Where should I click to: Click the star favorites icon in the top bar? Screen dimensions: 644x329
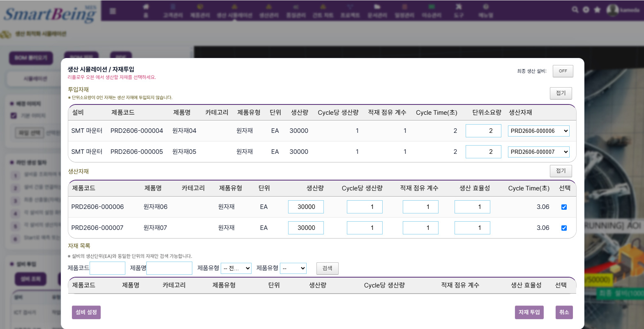coord(597,9)
